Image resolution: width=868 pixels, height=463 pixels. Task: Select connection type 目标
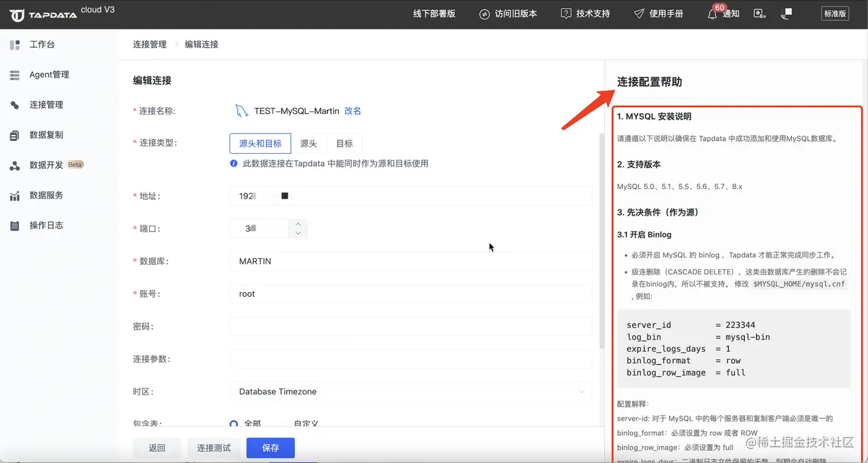pyautogui.click(x=344, y=144)
